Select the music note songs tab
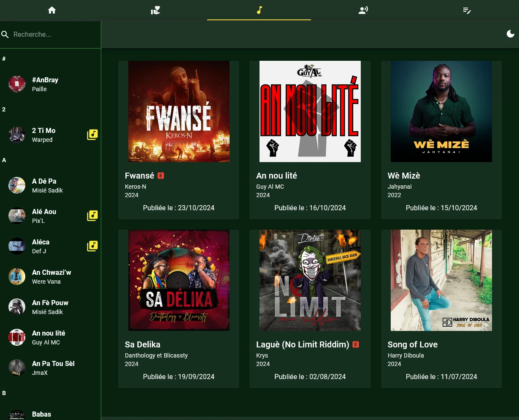 point(259,10)
